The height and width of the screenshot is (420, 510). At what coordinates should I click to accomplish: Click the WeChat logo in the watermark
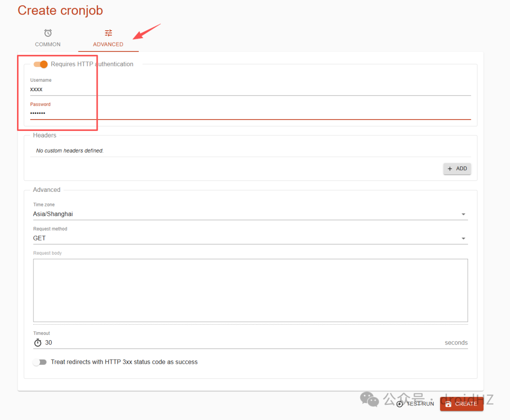(x=369, y=399)
